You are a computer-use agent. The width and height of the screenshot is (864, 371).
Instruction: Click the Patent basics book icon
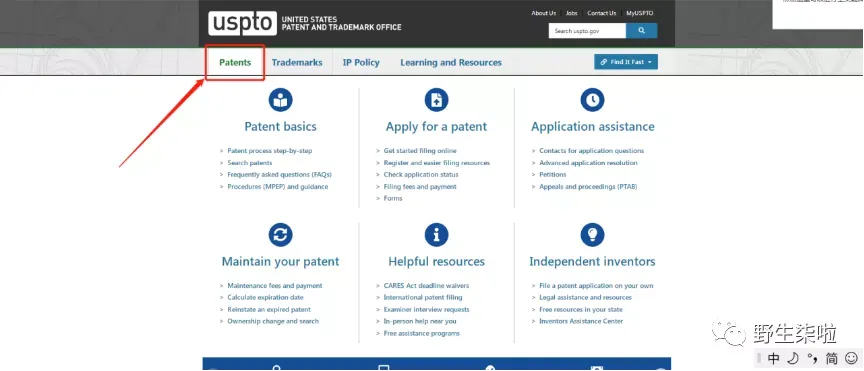point(280,100)
